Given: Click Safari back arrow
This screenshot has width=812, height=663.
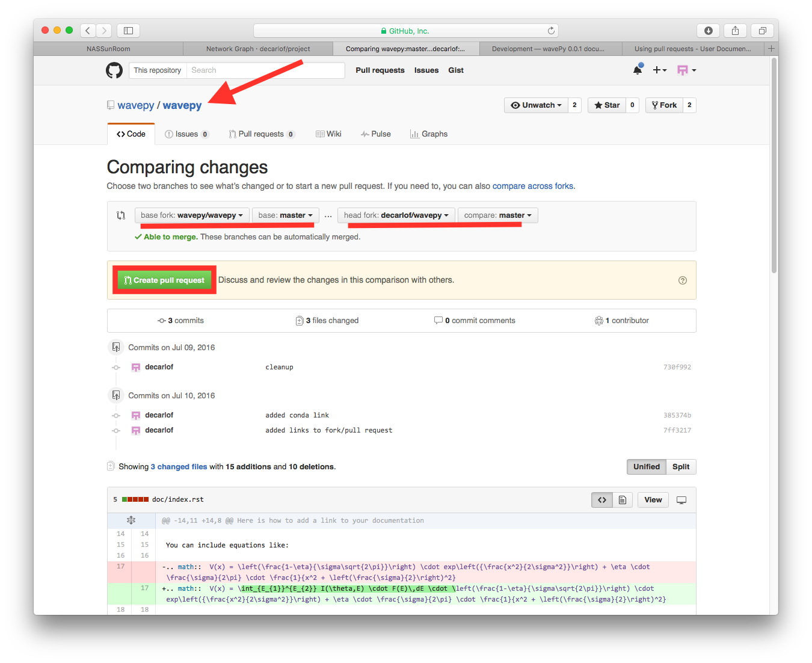Looking at the screenshot, I should [88, 30].
